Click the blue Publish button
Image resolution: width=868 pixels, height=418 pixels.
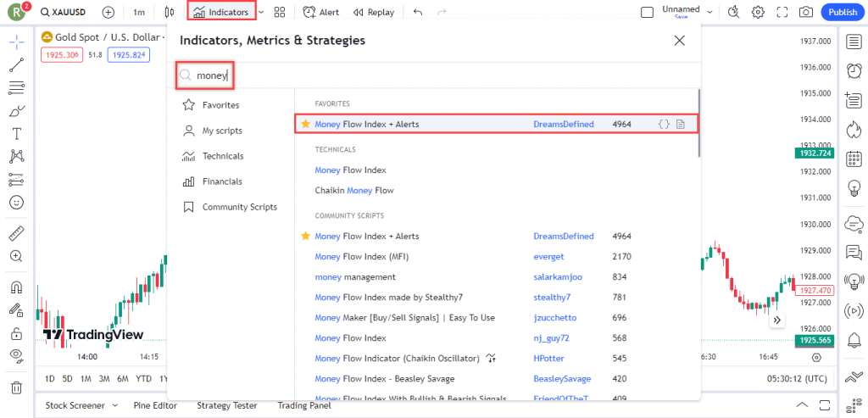(843, 12)
